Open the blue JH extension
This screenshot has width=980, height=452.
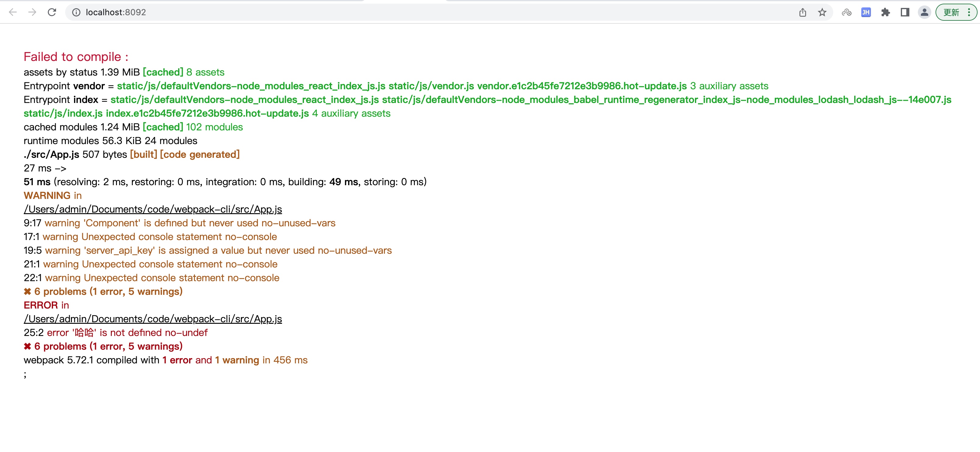[866, 12]
